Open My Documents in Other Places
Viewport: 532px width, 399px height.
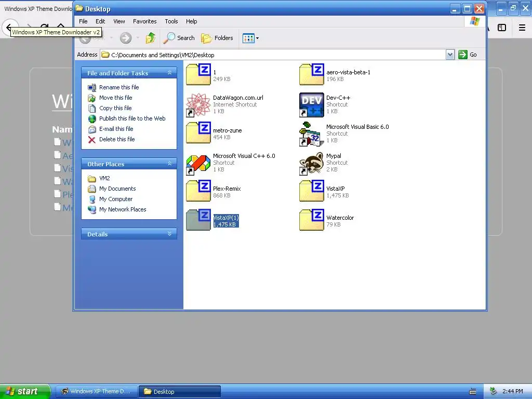[117, 189]
